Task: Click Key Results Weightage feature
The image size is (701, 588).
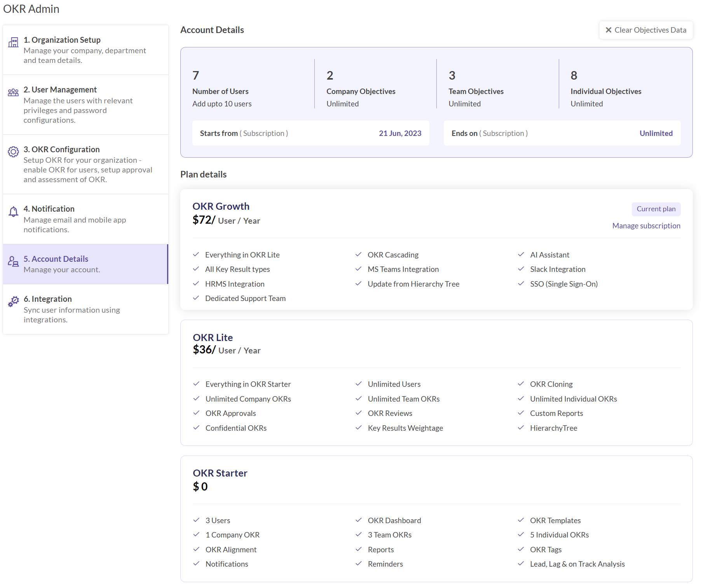Action: tap(405, 428)
